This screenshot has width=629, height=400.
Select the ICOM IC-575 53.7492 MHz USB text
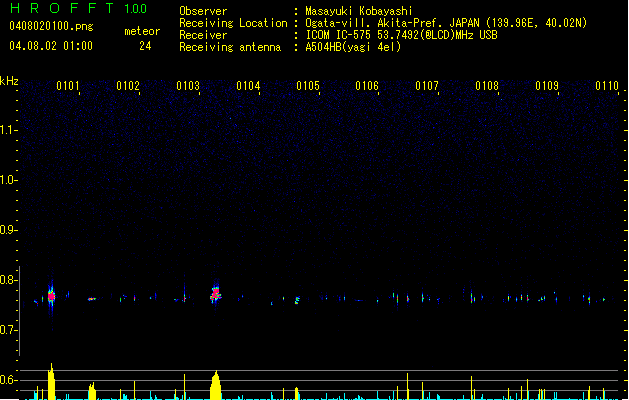point(401,35)
